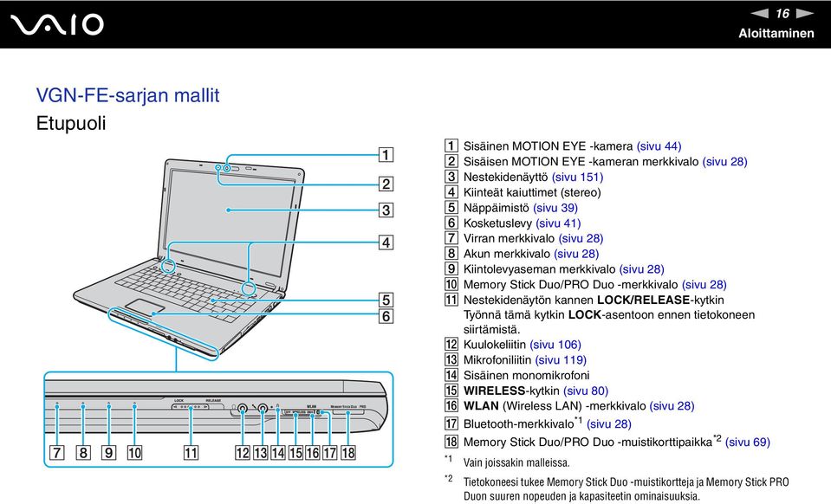Viewport: 831px width, 504px height.
Task: Open the (sivu 28) link for Virran merkkivalo
Action: [581, 238]
